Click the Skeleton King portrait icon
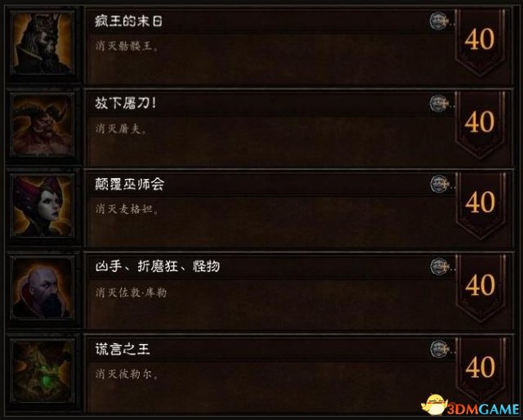Screen dimensions: 523x420 (x=42, y=43)
